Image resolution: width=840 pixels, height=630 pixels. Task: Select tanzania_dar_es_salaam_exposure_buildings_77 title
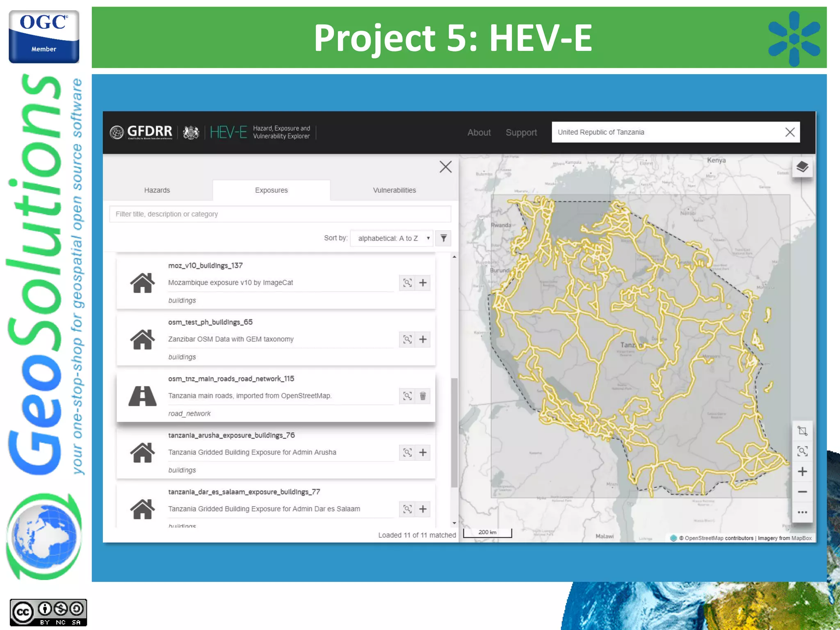[244, 492]
